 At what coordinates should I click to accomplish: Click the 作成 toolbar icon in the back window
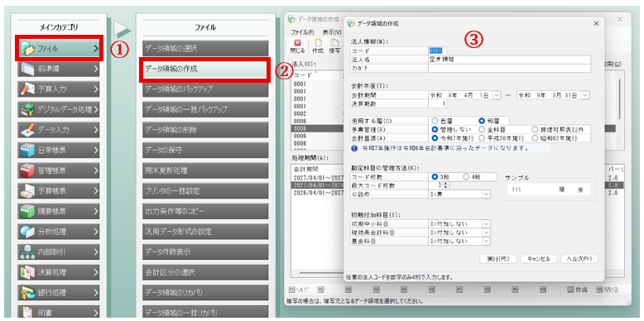click(x=318, y=46)
